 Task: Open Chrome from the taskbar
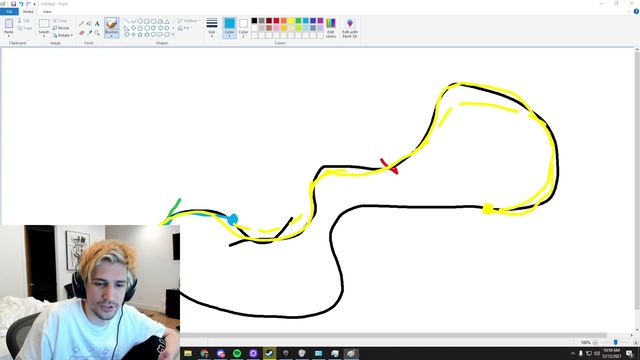pyautogui.click(x=204, y=353)
